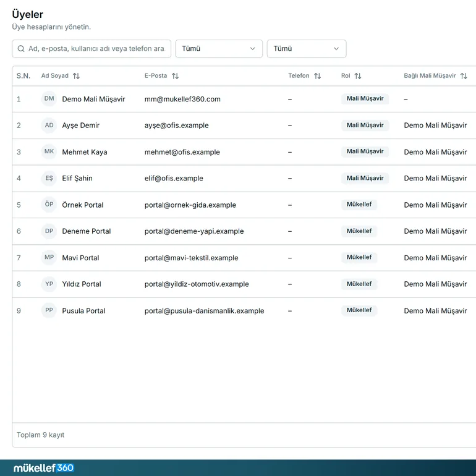
Task: Click the S.N. column header
Action: (23, 76)
